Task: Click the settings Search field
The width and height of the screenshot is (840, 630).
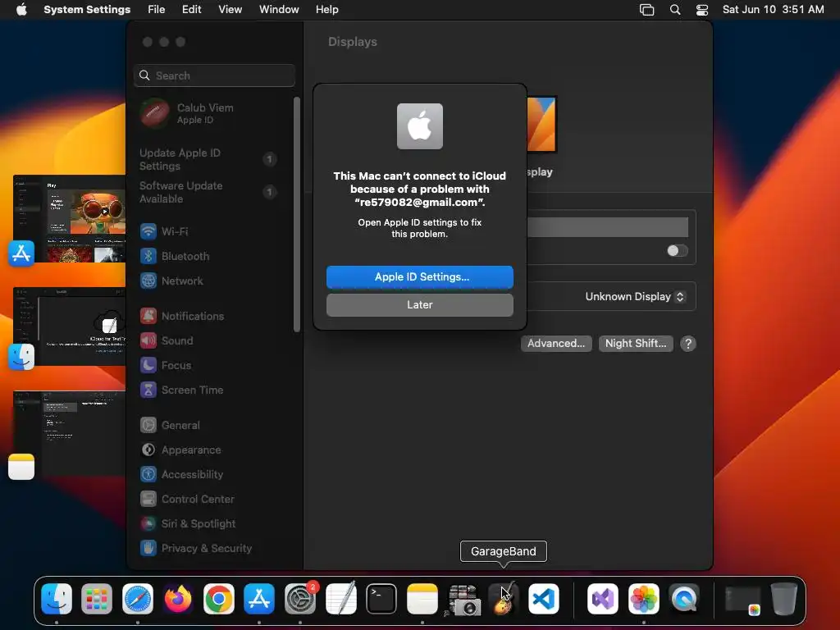Action: tap(214, 75)
